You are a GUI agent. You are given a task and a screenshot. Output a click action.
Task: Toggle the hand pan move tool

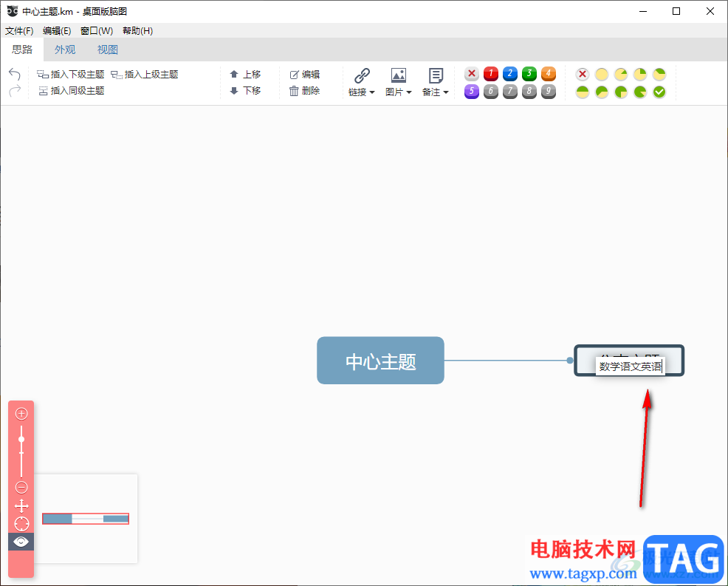coord(21,505)
